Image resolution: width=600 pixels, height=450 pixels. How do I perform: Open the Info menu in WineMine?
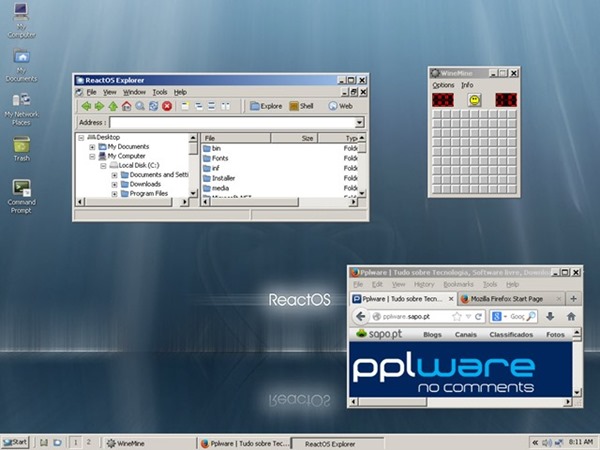tap(467, 85)
